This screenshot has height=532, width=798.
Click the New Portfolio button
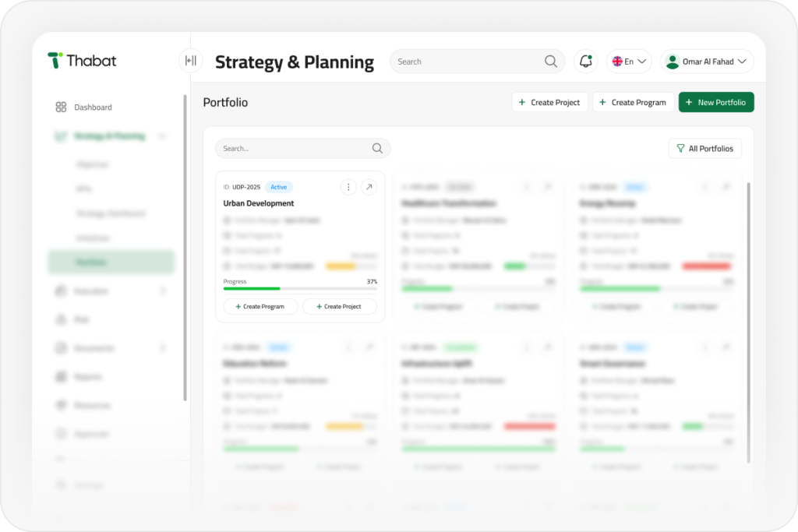716,102
